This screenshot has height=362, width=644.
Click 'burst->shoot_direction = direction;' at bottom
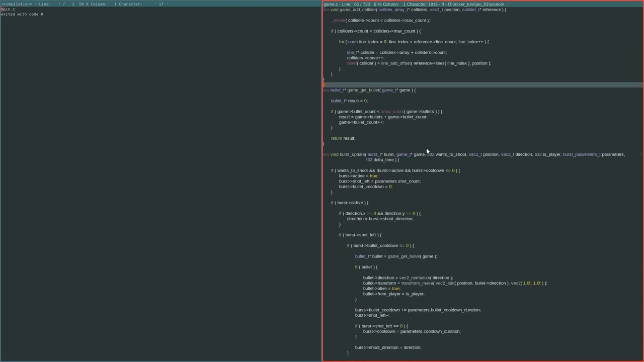tap(388, 347)
